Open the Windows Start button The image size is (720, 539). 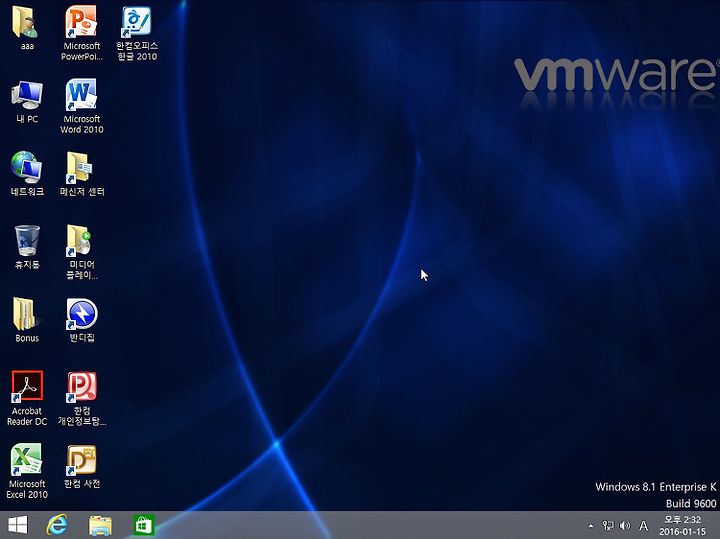(x=18, y=525)
